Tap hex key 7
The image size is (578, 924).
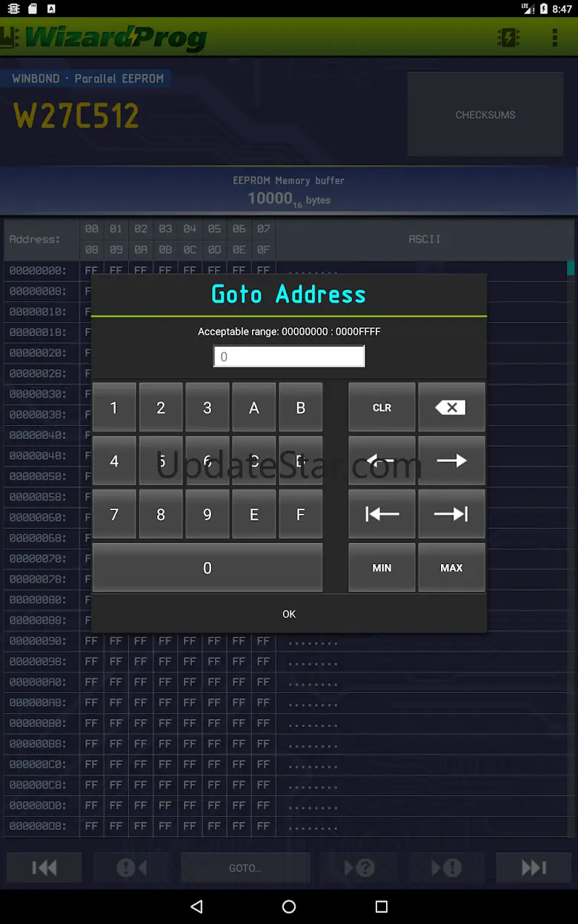click(114, 514)
